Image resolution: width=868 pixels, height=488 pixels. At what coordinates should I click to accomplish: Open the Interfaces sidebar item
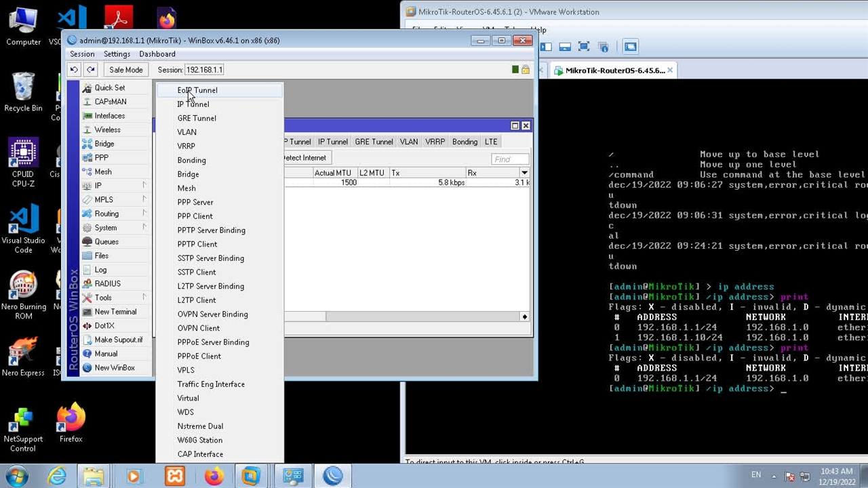pos(109,116)
